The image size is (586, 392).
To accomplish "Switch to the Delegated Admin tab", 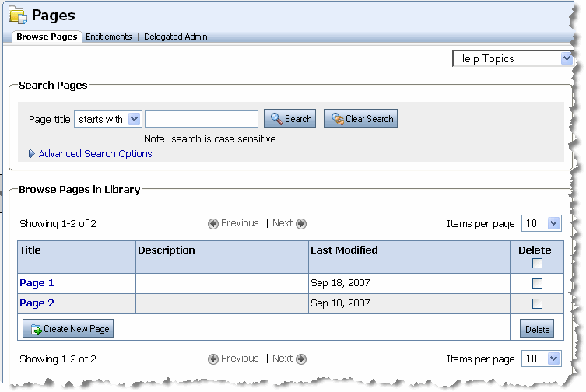I will tap(176, 37).
